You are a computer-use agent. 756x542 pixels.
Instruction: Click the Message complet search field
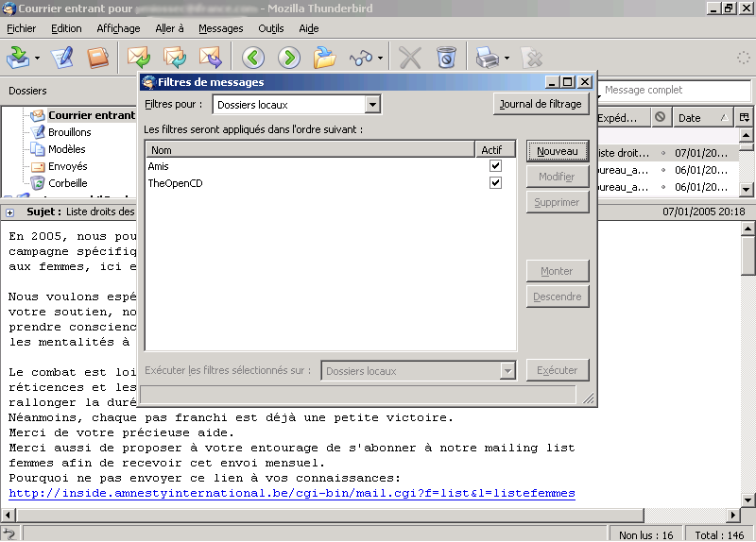[675, 90]
